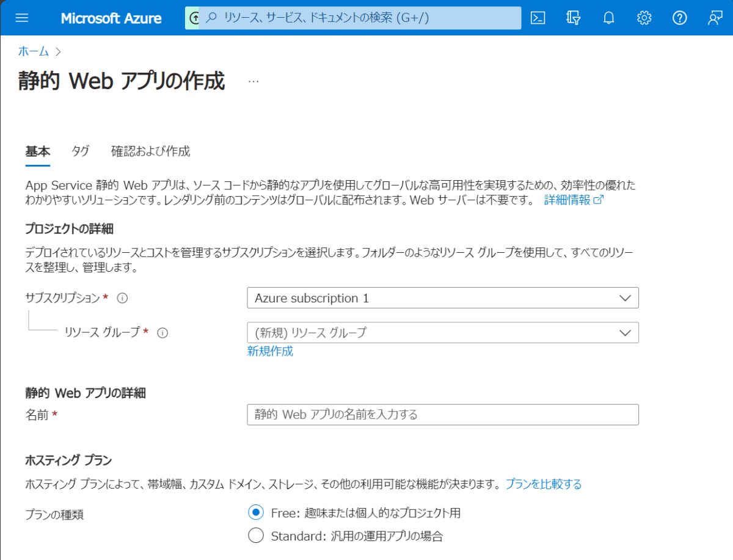Click the 静的 Web アプリの詳細 heading

point(86,393)
